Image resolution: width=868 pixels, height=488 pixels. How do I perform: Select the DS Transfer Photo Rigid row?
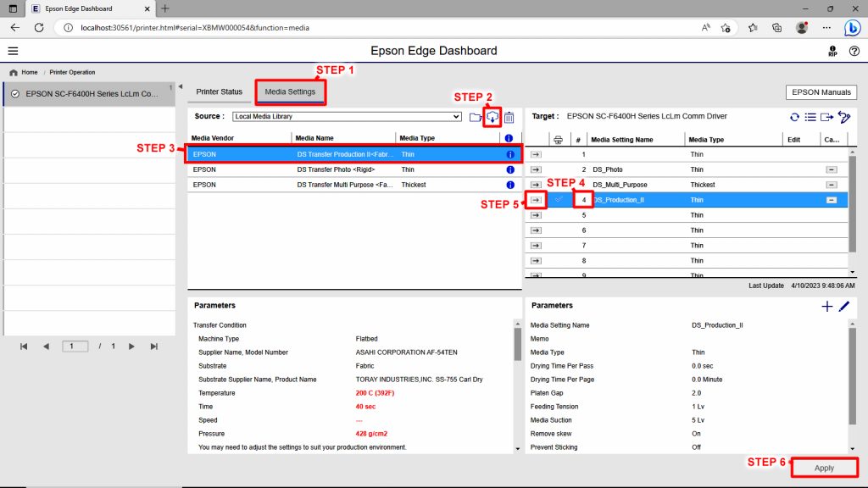click(354, 169)
